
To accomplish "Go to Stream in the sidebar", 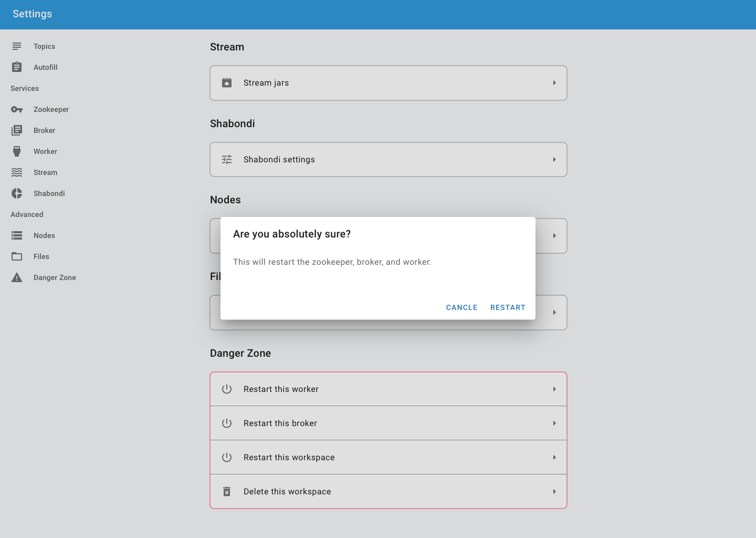I will pos(46,172).
